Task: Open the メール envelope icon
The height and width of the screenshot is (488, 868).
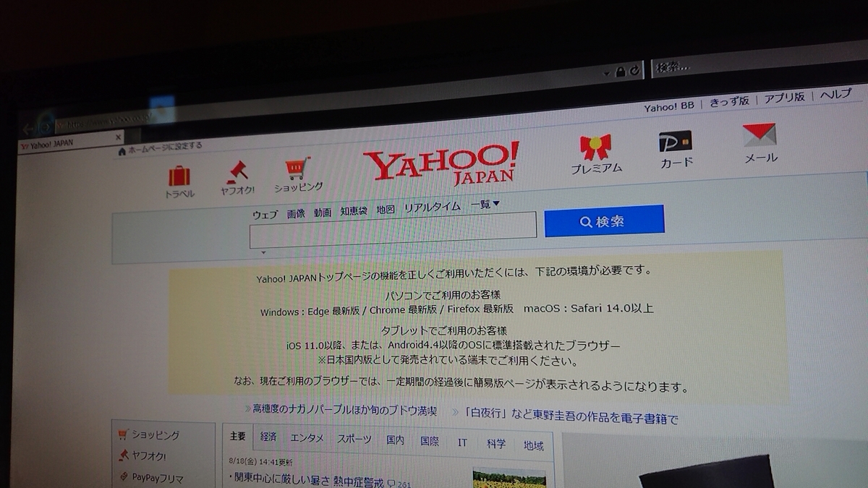Action: 759,134
